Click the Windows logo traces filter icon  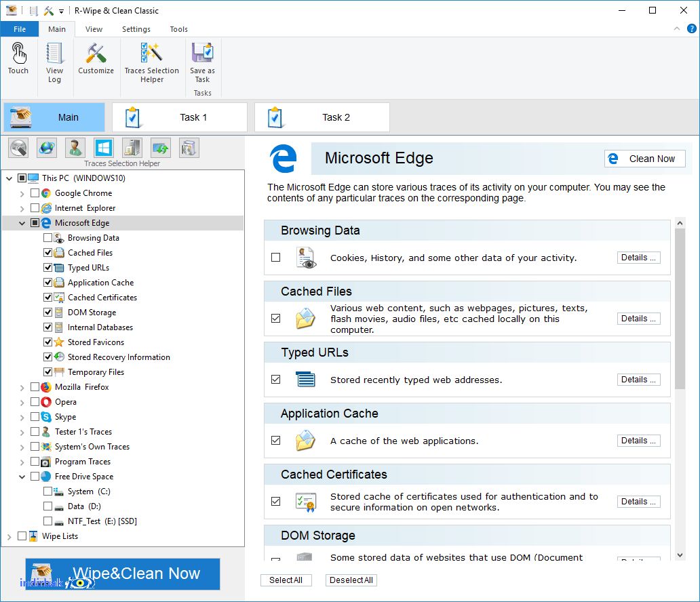[x=104, y=148]
